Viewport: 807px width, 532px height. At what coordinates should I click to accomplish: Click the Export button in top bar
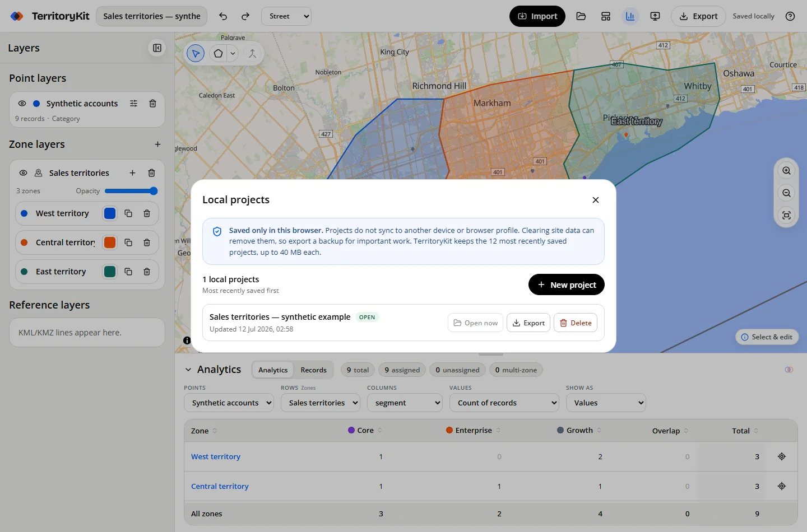point(698,16)
